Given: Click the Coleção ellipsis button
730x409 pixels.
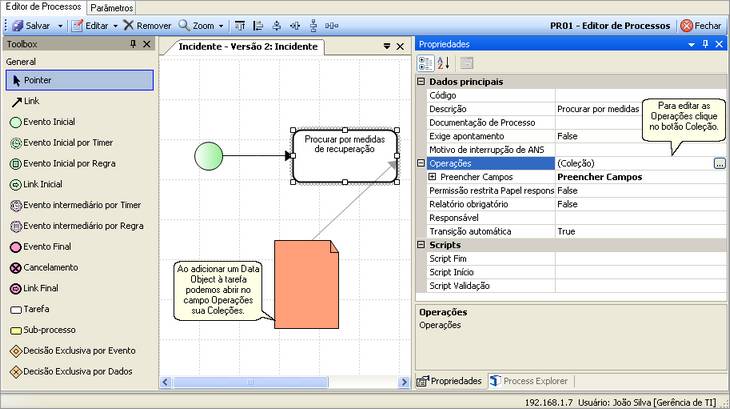Looking at the screenshot, I should [719, 163].
